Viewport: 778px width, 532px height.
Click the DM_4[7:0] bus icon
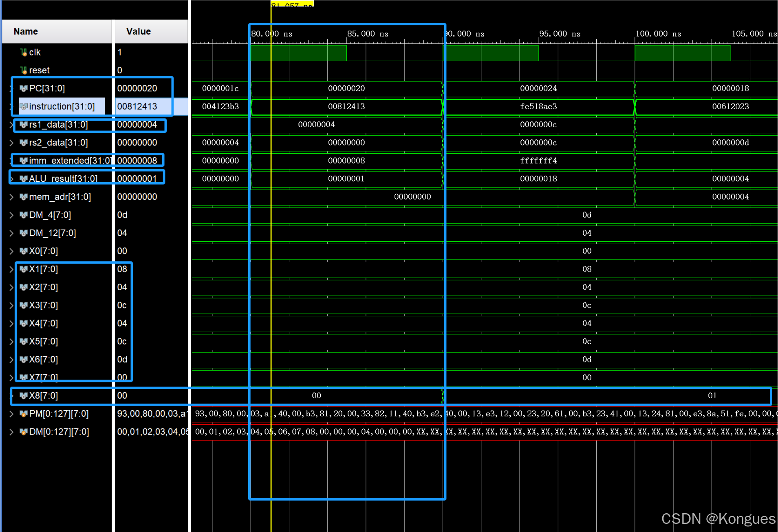24,215
